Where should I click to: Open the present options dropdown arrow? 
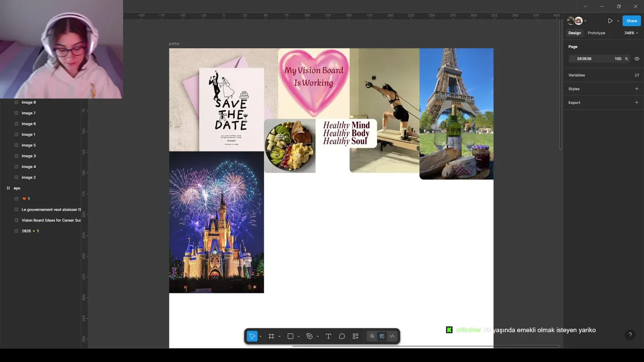pyautogui.click(x=618, y=21)
